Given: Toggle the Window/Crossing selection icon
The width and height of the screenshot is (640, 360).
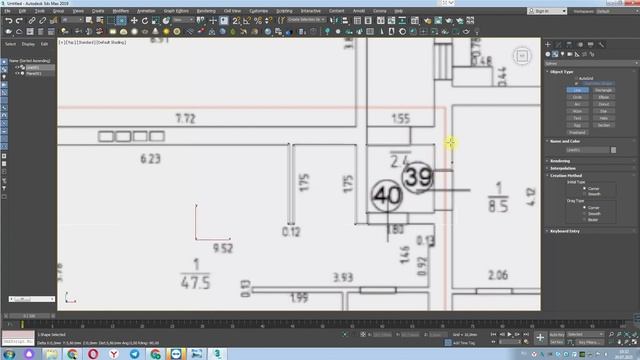Looking at the screenshot, I should [122, 20].
